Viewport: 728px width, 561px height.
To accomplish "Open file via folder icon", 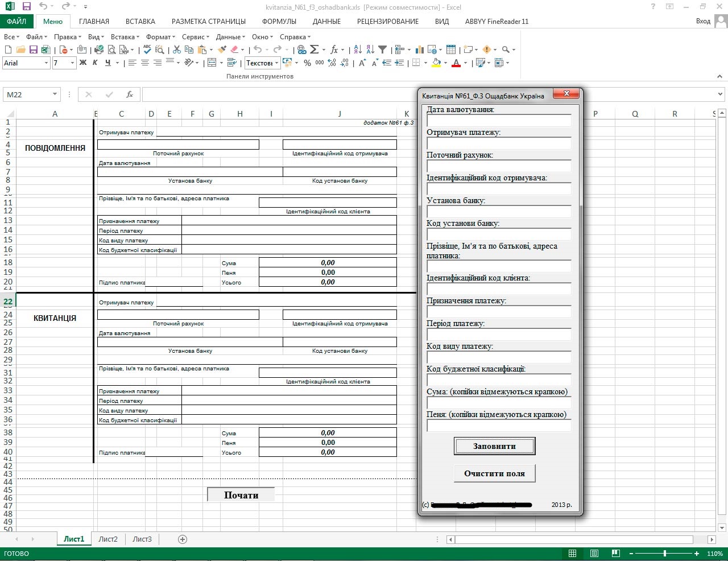I will (20, 50).
